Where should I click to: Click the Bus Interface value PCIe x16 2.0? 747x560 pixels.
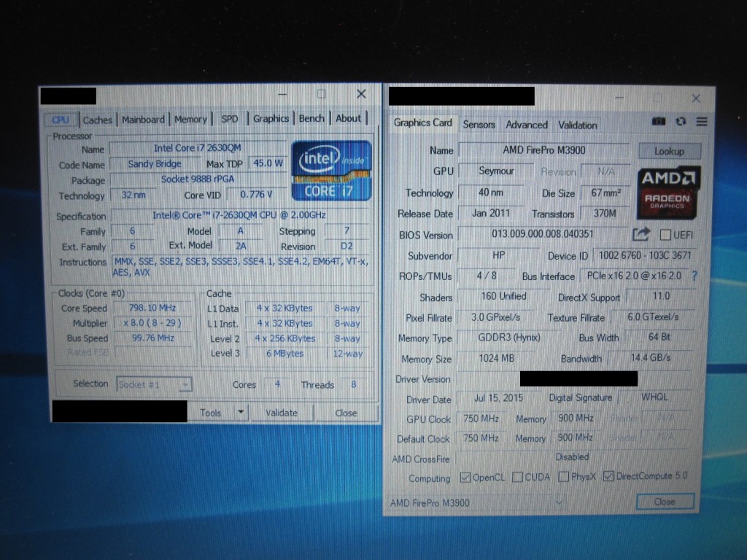point(634,276)
